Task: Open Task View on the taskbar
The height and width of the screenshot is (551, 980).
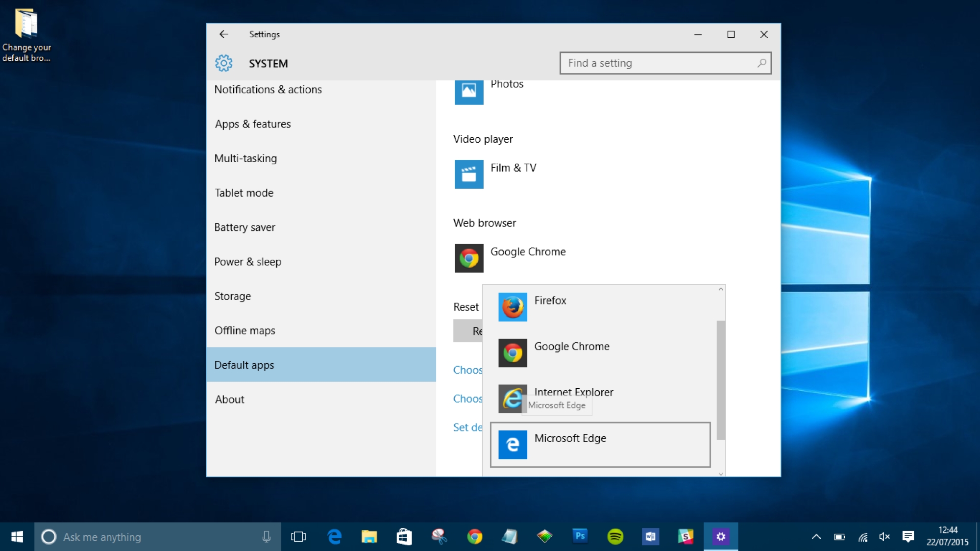Action: 299,537
